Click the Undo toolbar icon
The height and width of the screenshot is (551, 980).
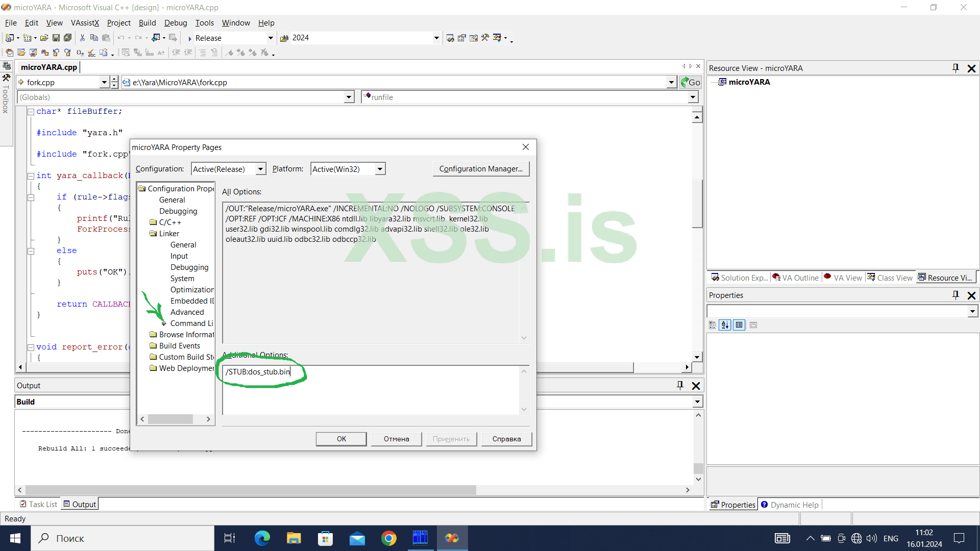pyautogui.click(x=121, y=38)
